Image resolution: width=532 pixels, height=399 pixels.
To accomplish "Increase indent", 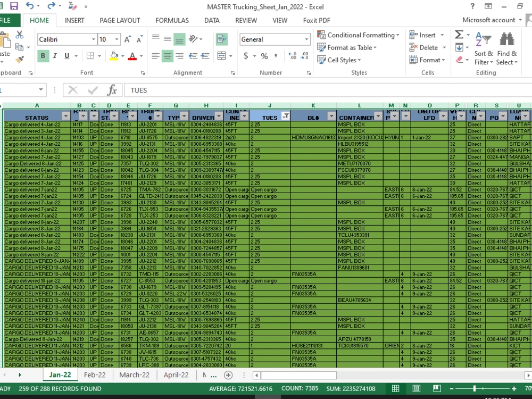I will 205,56.
